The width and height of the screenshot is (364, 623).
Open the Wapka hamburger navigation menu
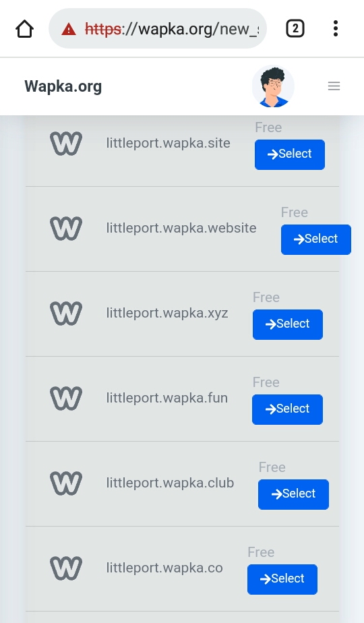334,86
